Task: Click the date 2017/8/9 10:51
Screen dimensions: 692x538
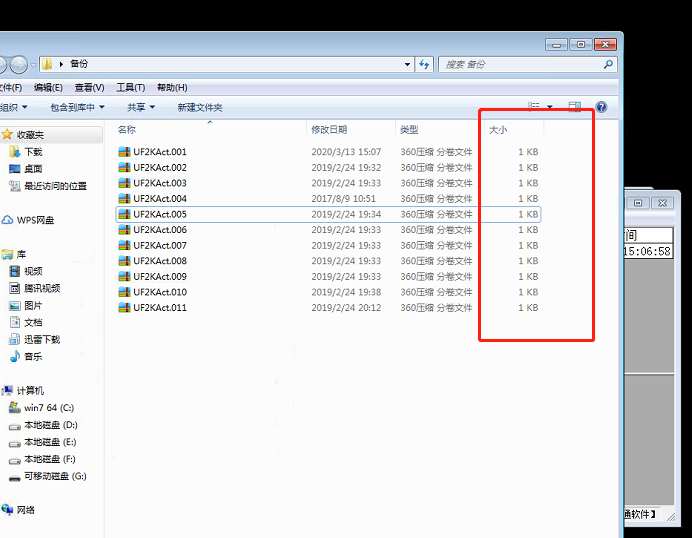Action: (x=343, y=199)
